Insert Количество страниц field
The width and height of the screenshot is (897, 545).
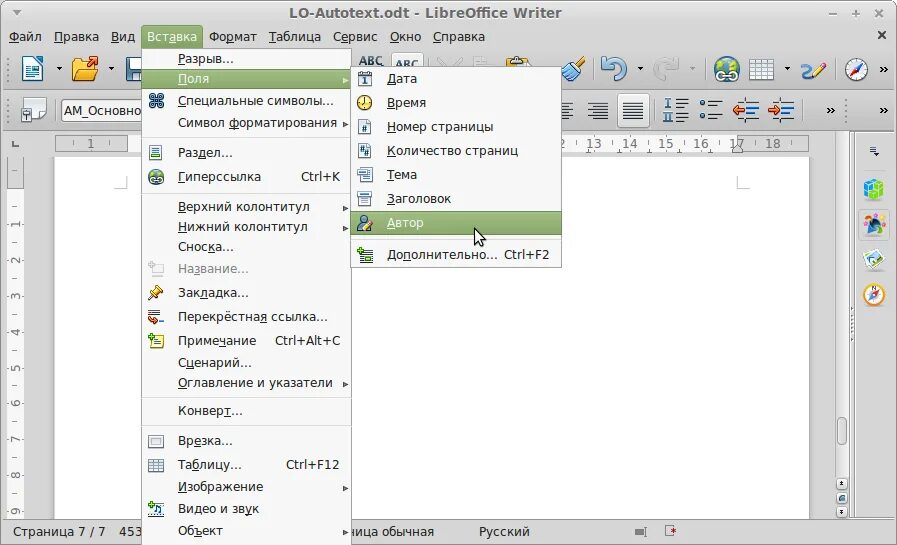tap(456, 151)
